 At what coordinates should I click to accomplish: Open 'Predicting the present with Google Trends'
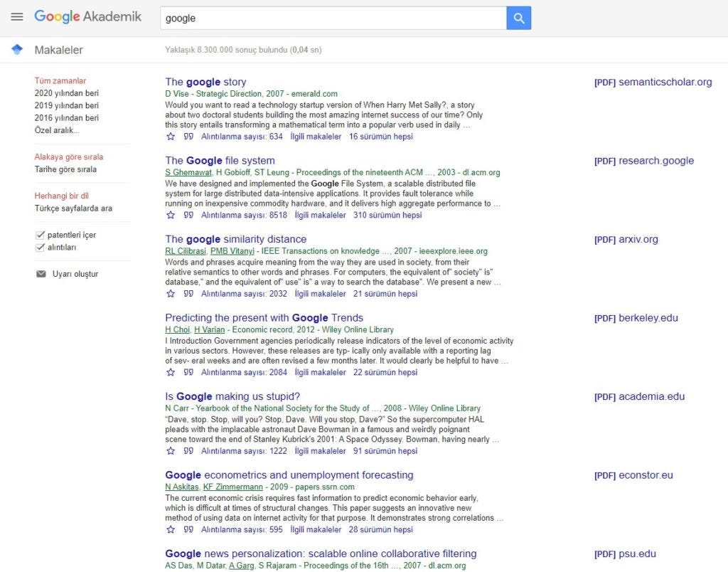coord(264,317)
